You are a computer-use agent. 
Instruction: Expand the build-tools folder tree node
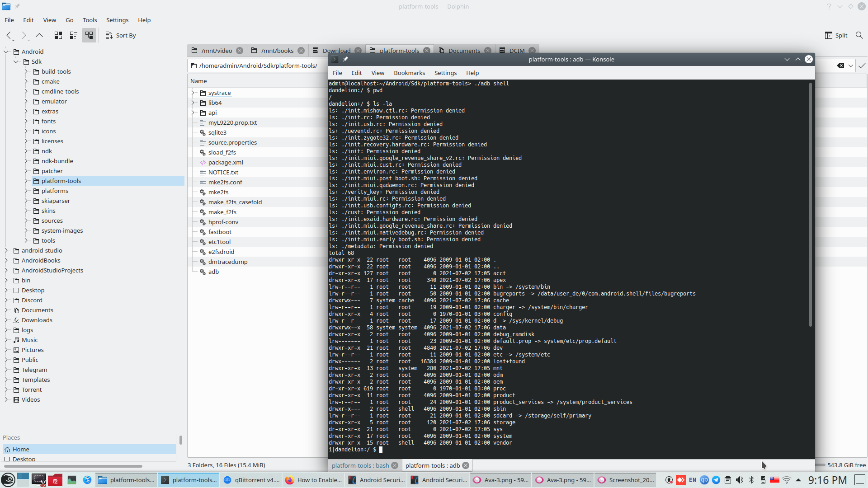[x=26, y=71]
